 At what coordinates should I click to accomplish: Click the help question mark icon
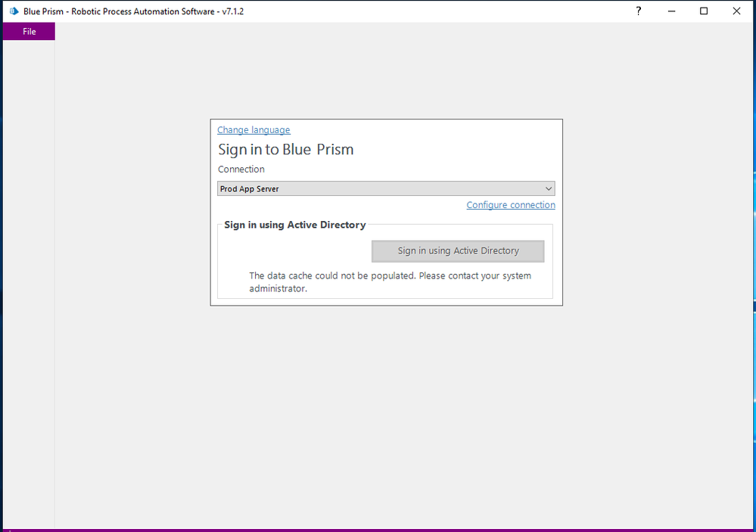639,11
